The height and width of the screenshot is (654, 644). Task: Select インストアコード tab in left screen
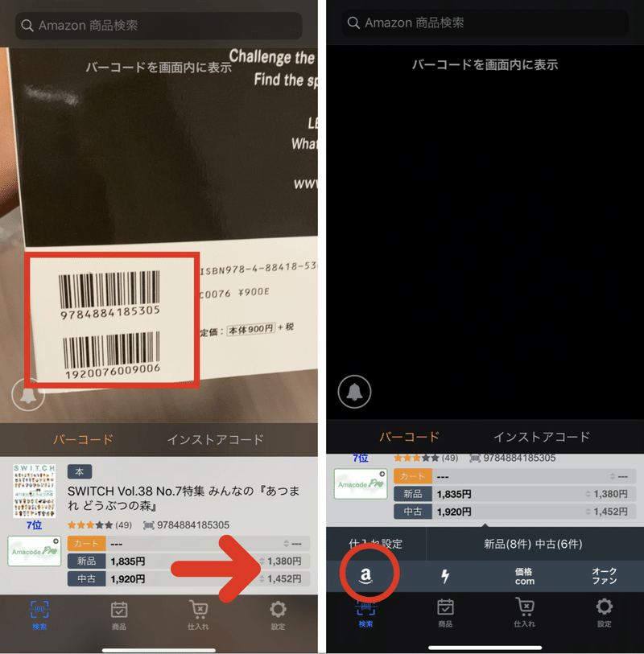pos(216,439)
